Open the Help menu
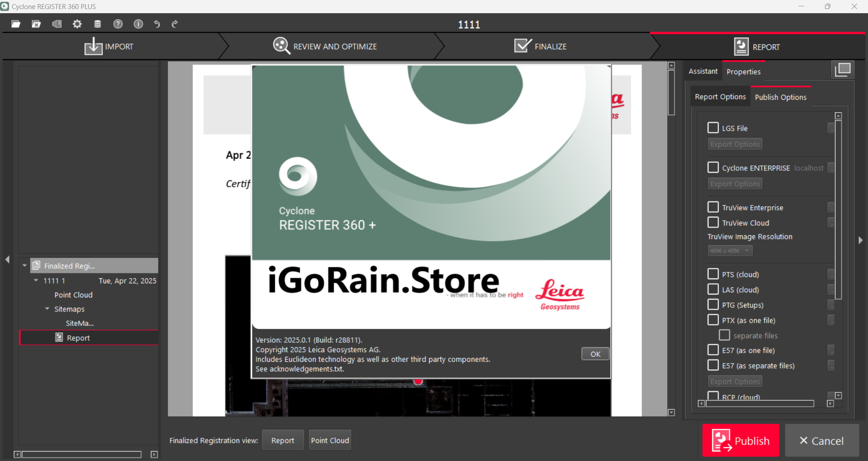Screen dimensions: 868x461 118,24
